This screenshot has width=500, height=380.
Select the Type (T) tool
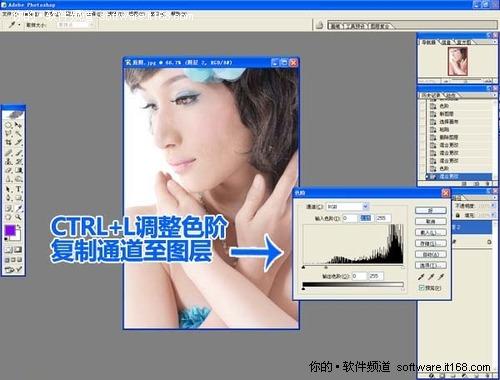18,189
